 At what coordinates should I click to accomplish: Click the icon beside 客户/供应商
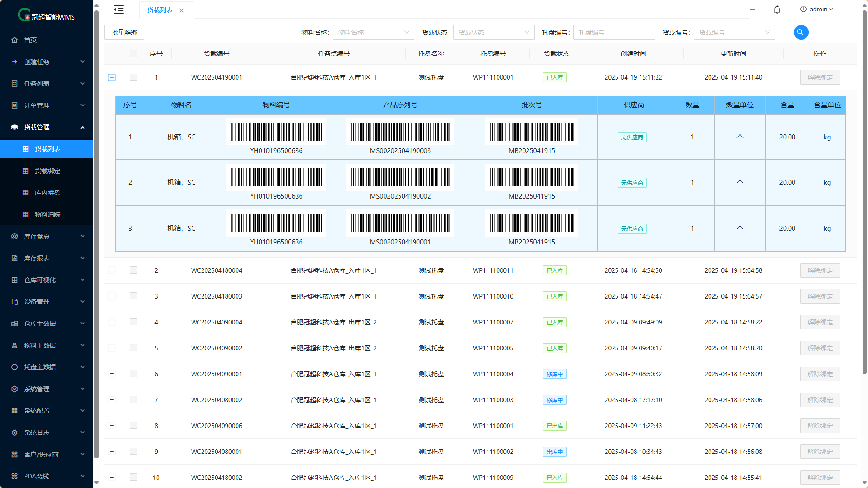[15, 454]
